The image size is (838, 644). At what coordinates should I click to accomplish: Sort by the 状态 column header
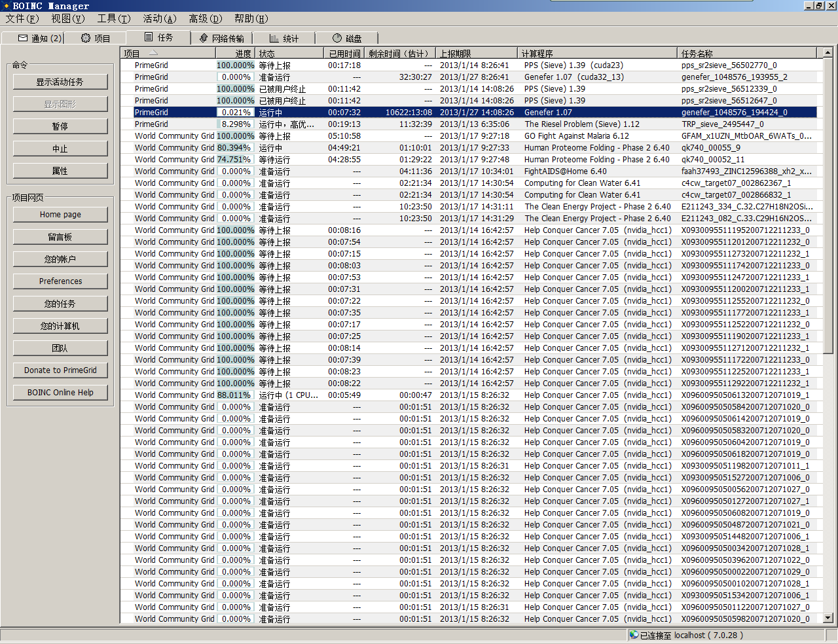click(289, 54)
